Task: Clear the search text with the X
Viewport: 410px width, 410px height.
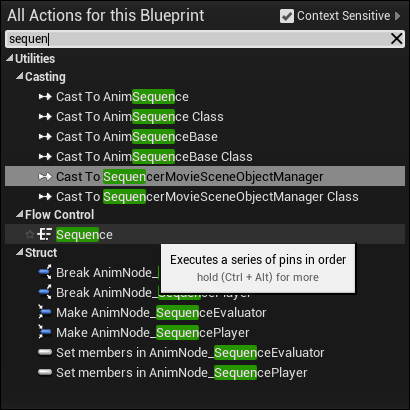Action: (396, 39)
